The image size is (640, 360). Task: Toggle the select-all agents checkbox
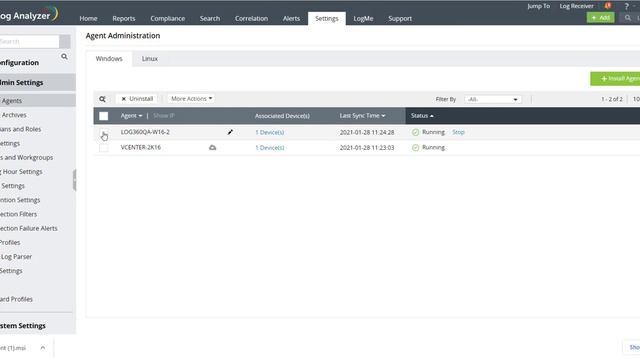104,116
